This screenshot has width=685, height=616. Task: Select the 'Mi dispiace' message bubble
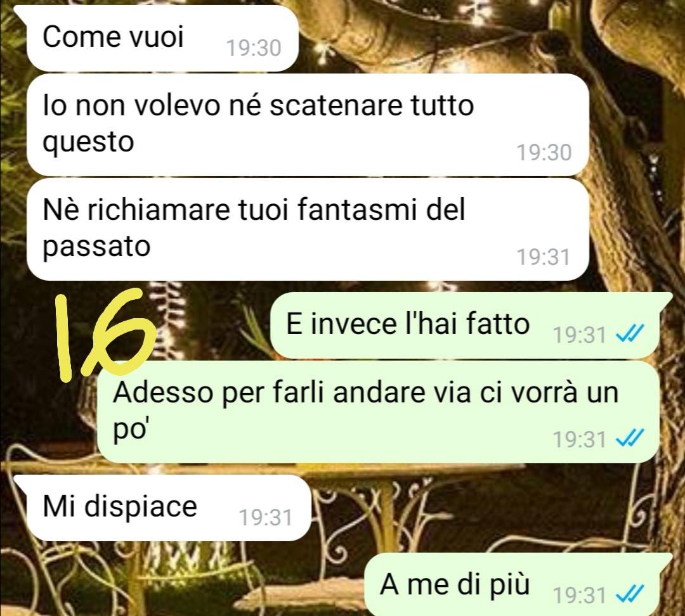tap(168, 508)
